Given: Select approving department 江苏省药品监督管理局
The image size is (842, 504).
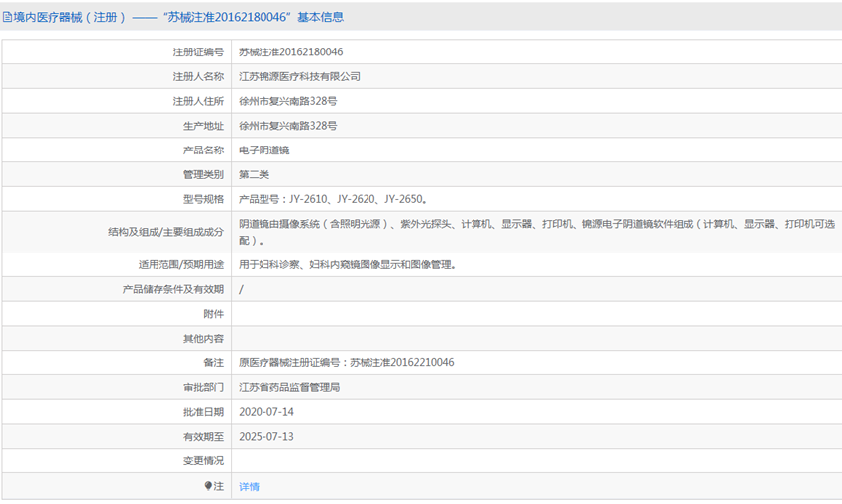Looking at the screenshot, I should pyautogui.click(x=289, y=387).
